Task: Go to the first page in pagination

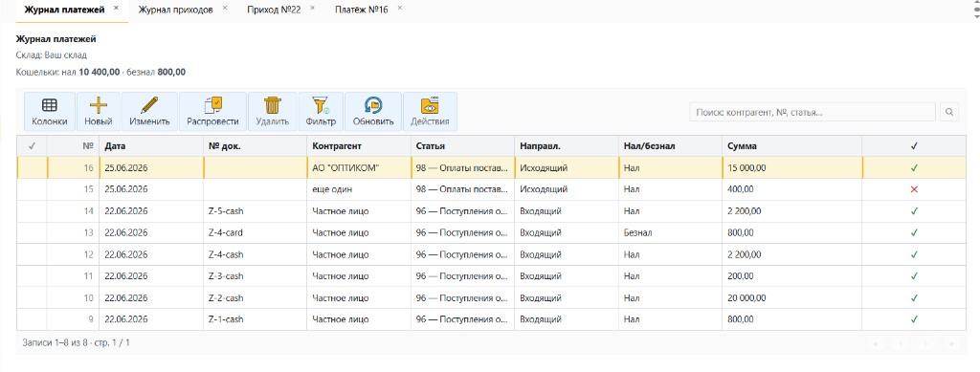Action: 875,343
